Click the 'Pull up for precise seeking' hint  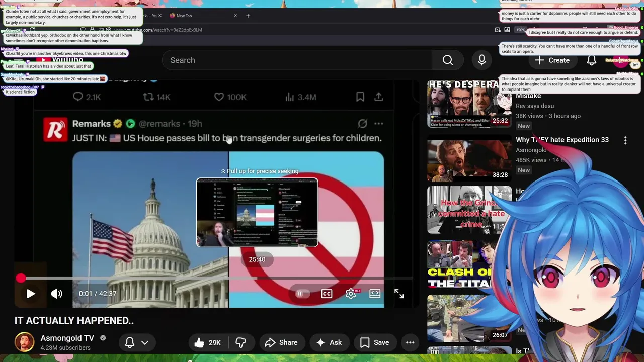[260, 171]
